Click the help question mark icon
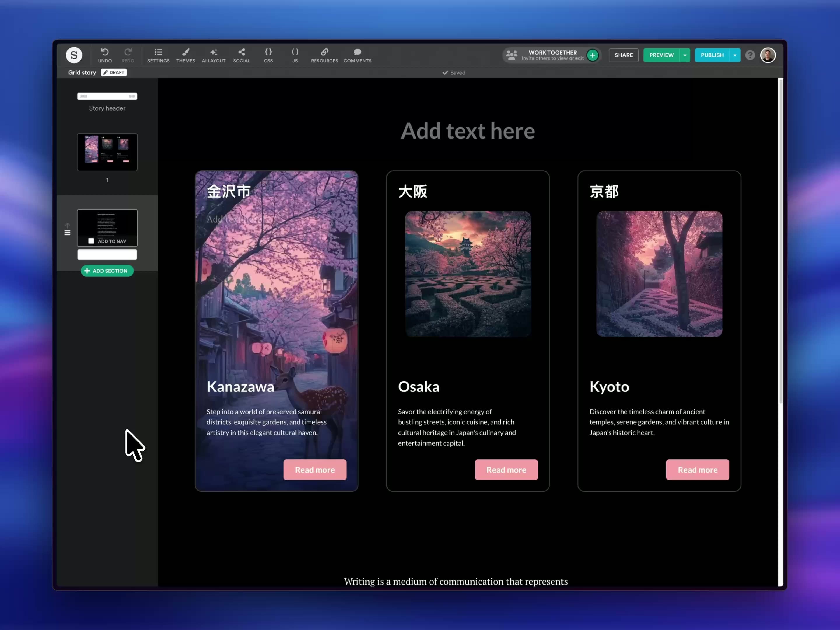Image resolution: width=840 pixels, height=630 pixels. pyautogui.click(x=750, y=55)
